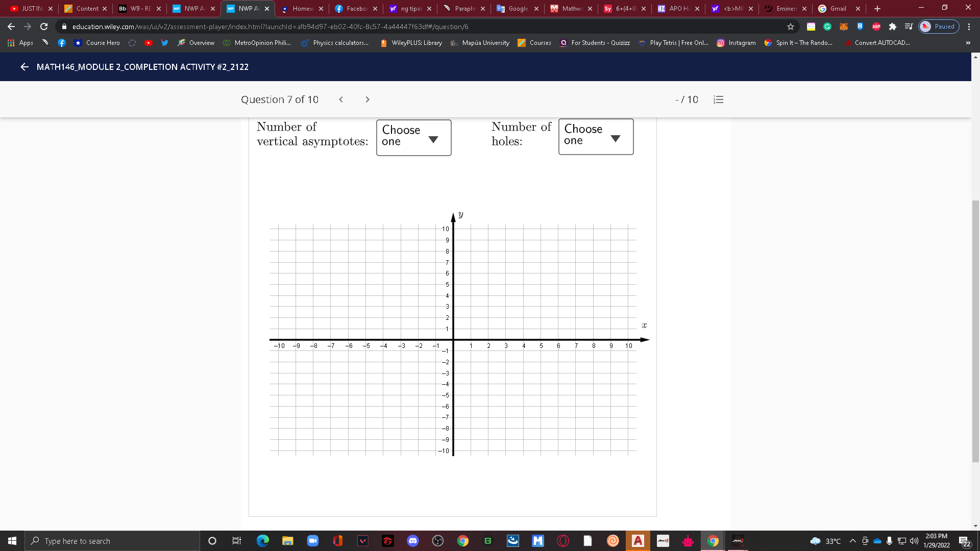Click the Paused profile button
Viewport: 980px width, 551px height.
[x=939, y=27]
